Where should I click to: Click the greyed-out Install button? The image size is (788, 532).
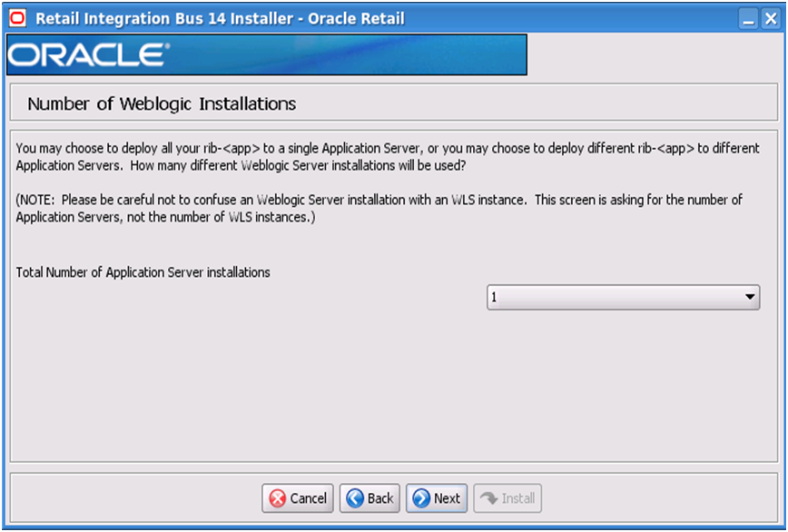point(507,498)
